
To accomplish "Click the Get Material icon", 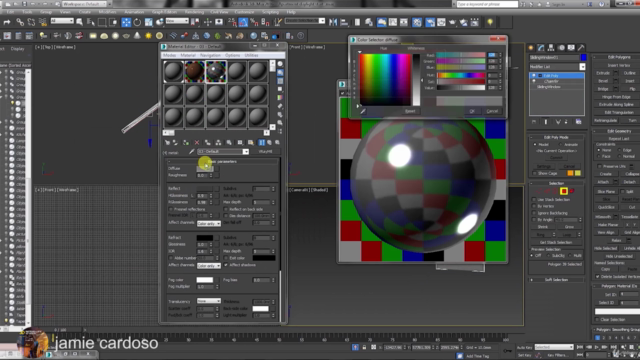I will 167,142.
